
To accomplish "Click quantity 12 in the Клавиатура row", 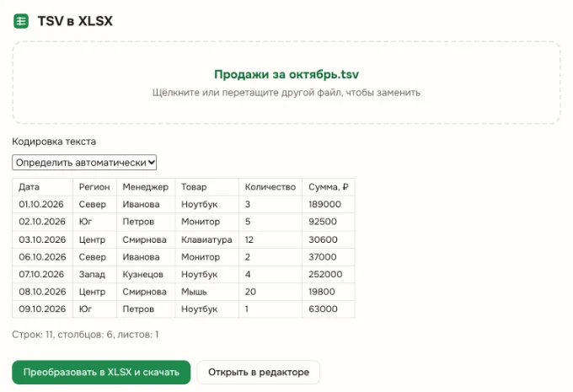I will click(270, 239).
